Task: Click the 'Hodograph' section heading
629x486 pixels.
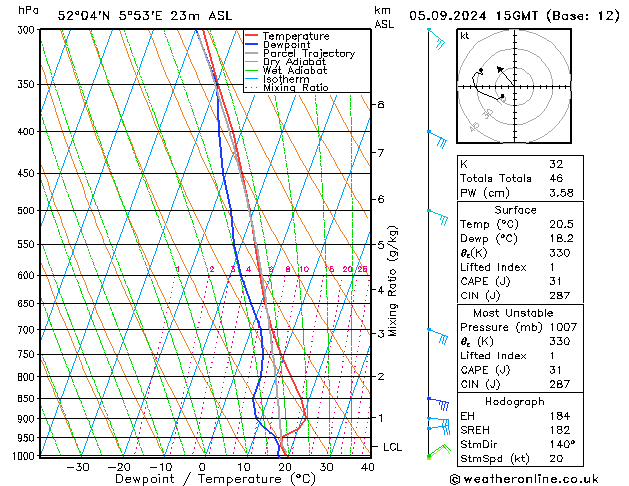Action: tap(515, 401)
